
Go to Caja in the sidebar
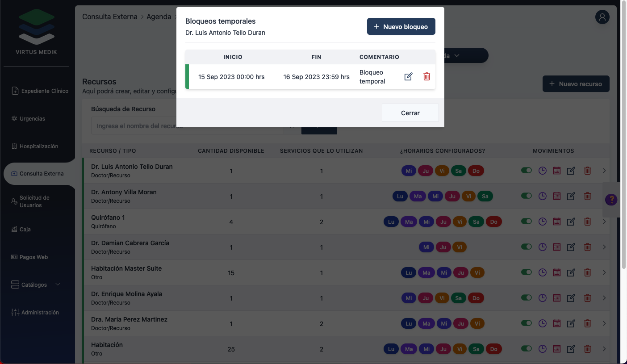click(x=25, y=230)
